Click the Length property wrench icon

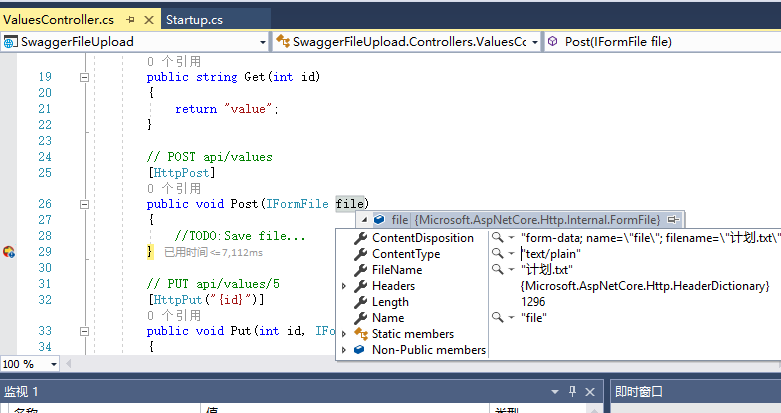[360, 302]
